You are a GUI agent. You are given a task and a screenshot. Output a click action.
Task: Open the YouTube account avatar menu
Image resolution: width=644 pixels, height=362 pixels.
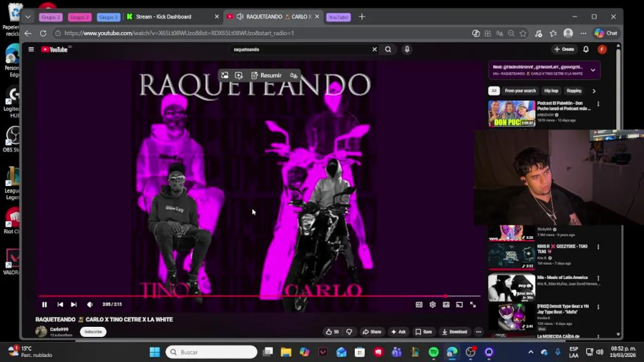pyautogui.click(x=602, y=49)
